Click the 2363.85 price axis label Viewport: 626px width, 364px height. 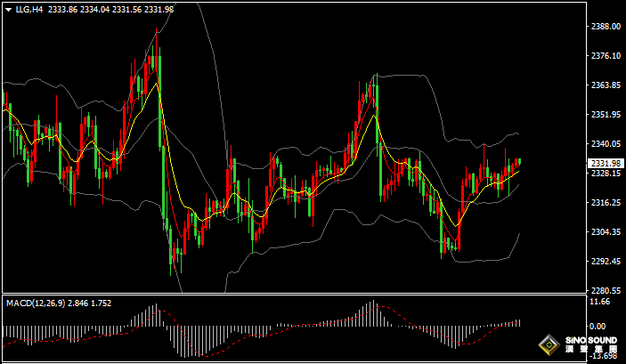(x=605, y=85)
